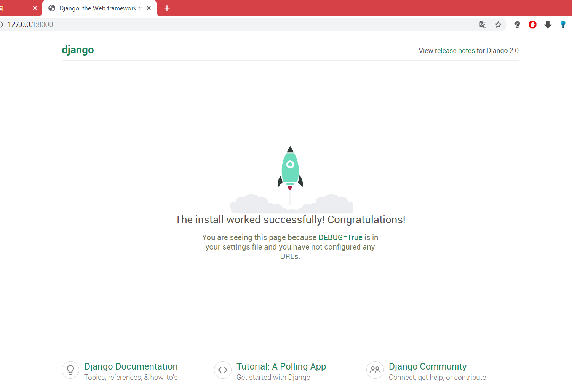Image resolution: width=572 pixels, height=392 pixels.
Task: Open Django Community link
Action: pos(428,366)
